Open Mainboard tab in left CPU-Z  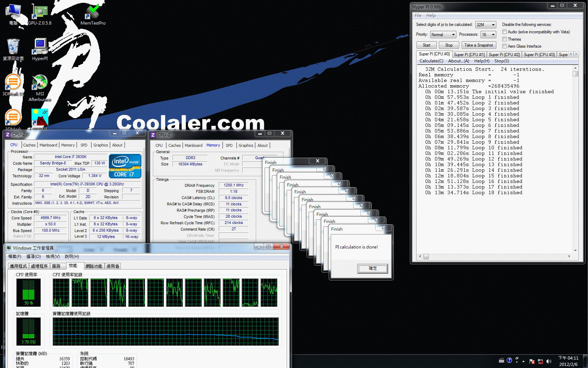(x=48, y=145)
